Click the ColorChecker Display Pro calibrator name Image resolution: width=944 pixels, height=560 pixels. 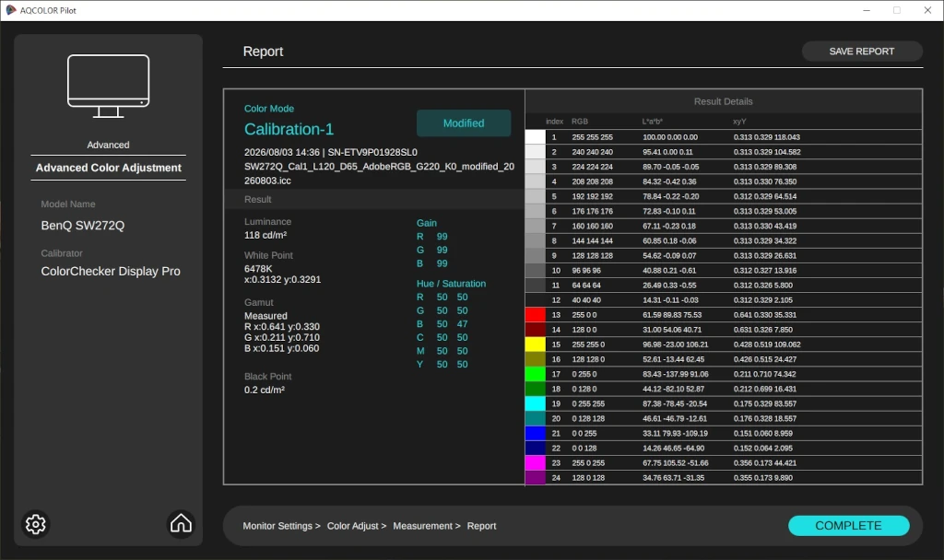point(111,272)
